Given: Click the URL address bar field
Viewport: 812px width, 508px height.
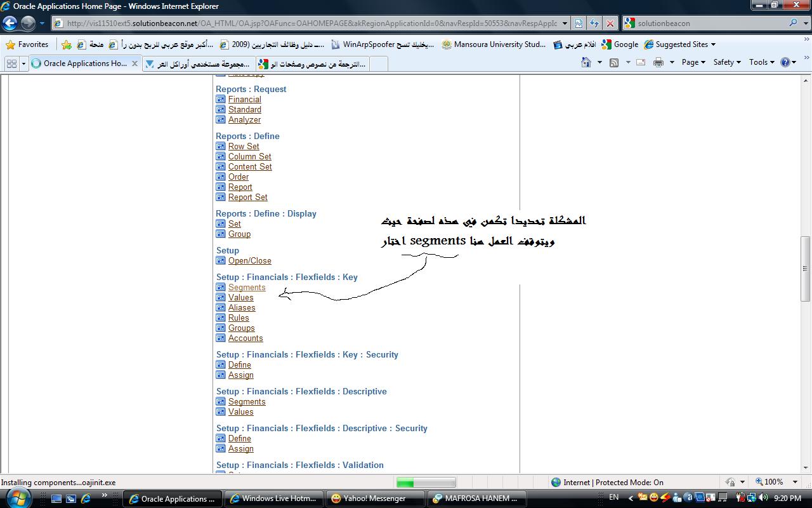Looking at the screenshot, I should tap(311, 23).
